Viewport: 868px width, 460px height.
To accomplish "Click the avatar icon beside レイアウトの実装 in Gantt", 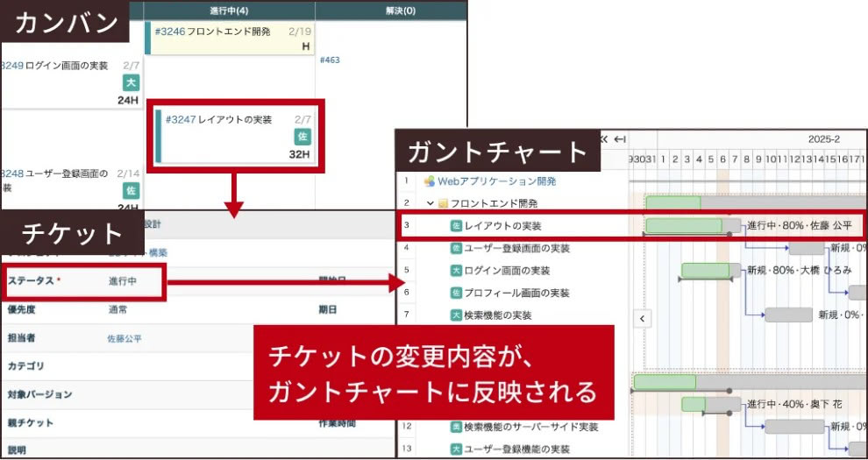I will [x=456, y=226].
